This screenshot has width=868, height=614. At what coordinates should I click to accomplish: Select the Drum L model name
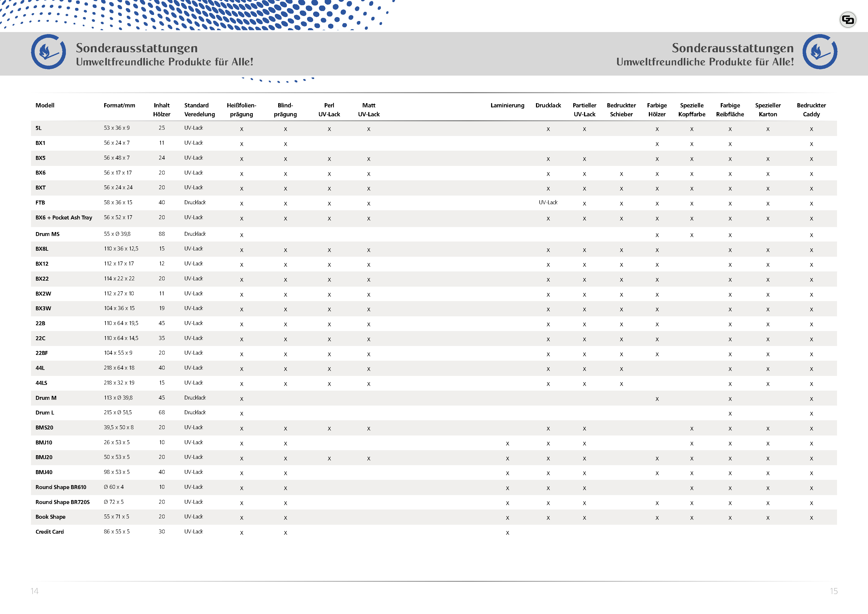45,413
